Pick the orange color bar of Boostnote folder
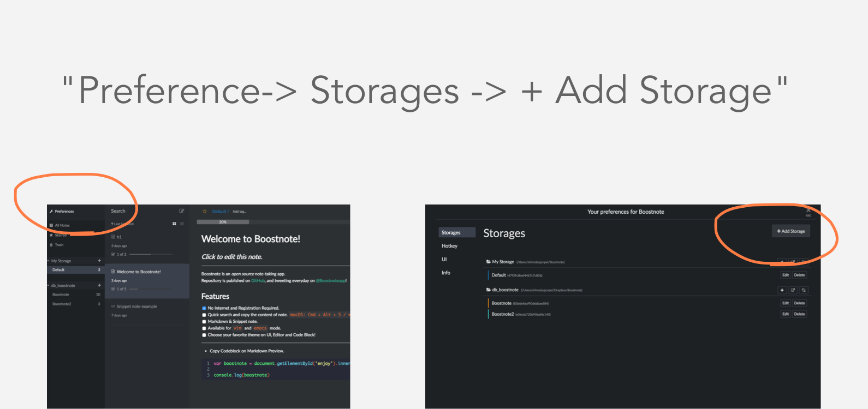The image size is (868, 409). point(489,303)
